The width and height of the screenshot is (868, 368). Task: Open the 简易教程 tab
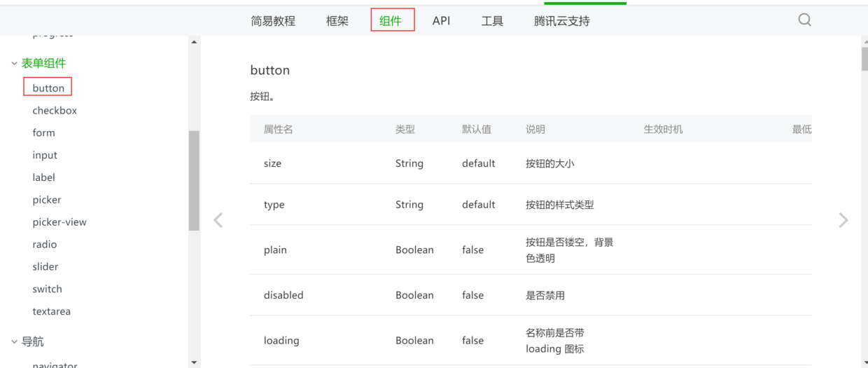point(273,21)
